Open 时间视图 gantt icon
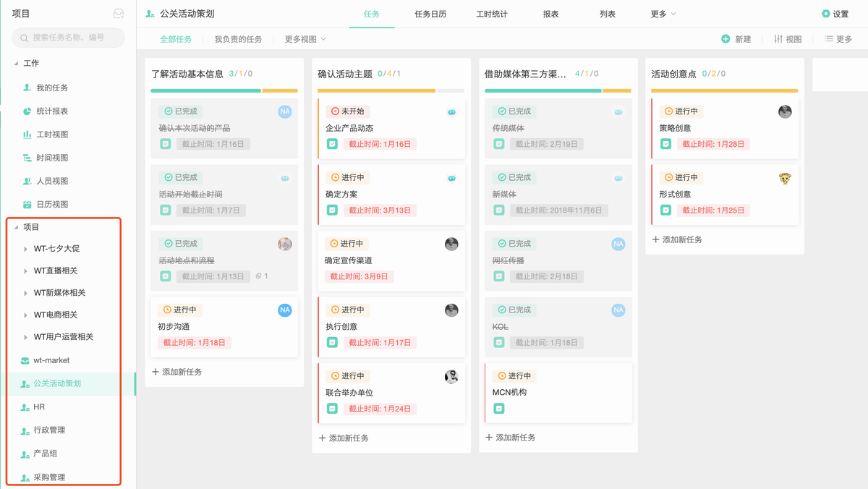The width and height of the screenshot is (868, 489). 27,158
